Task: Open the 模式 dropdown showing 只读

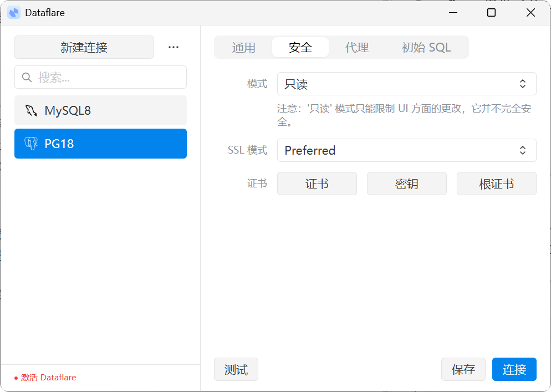Action: 406,84
